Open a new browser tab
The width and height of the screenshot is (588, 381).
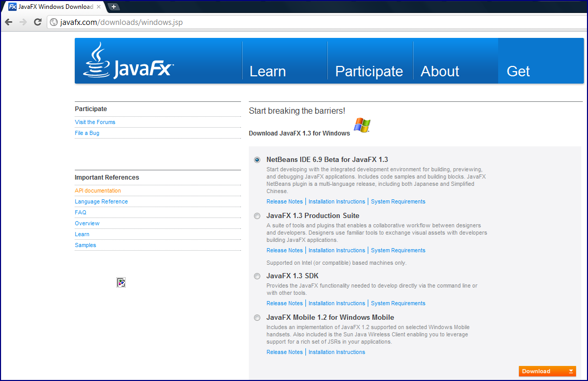(113, 7)
